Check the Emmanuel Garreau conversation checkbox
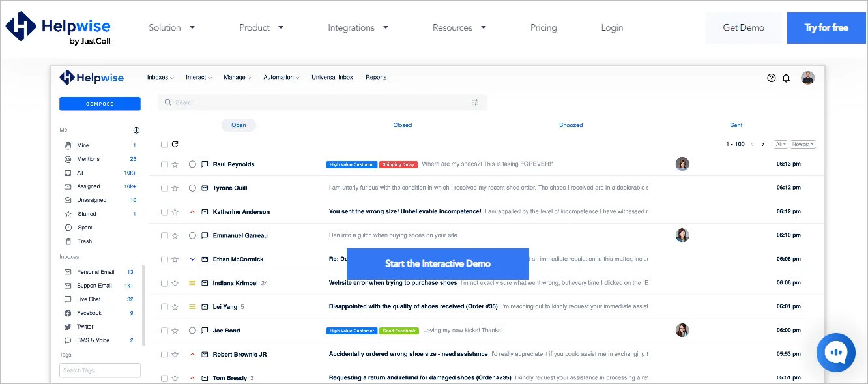This screenshot has width=868, height=384. pyautogui.click(x=164, y=236)
